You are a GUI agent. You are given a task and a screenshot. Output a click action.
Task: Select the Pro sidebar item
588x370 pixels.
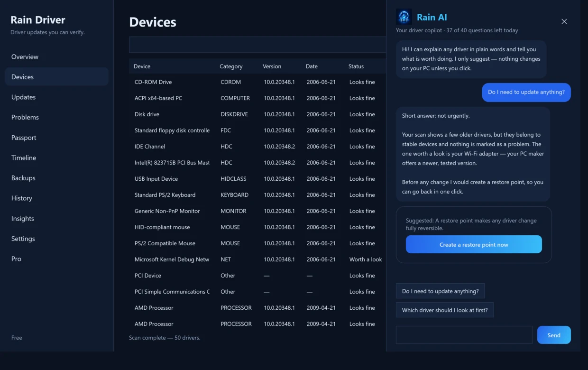click(x=56, y=259)
